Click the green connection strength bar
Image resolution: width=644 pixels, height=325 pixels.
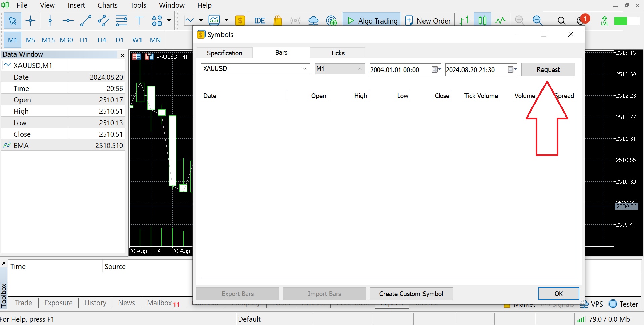click(627, 20)
